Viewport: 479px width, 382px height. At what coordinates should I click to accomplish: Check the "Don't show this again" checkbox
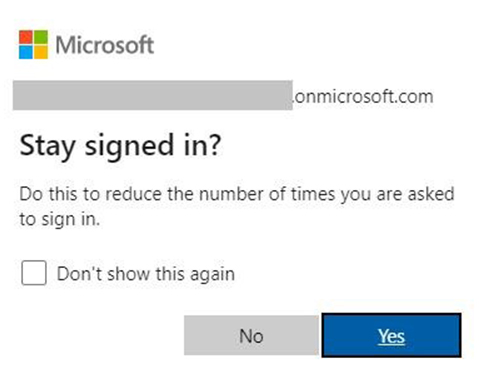(34, 273)
